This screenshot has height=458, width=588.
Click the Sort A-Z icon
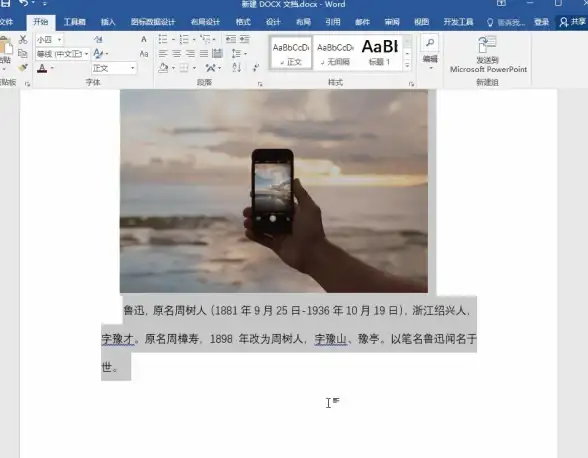237,68
